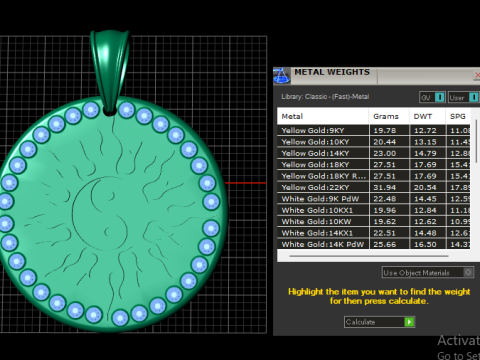
Task: Click the Library: Classic - (Fast)-Metal label
Action: [x=325, y=97]
